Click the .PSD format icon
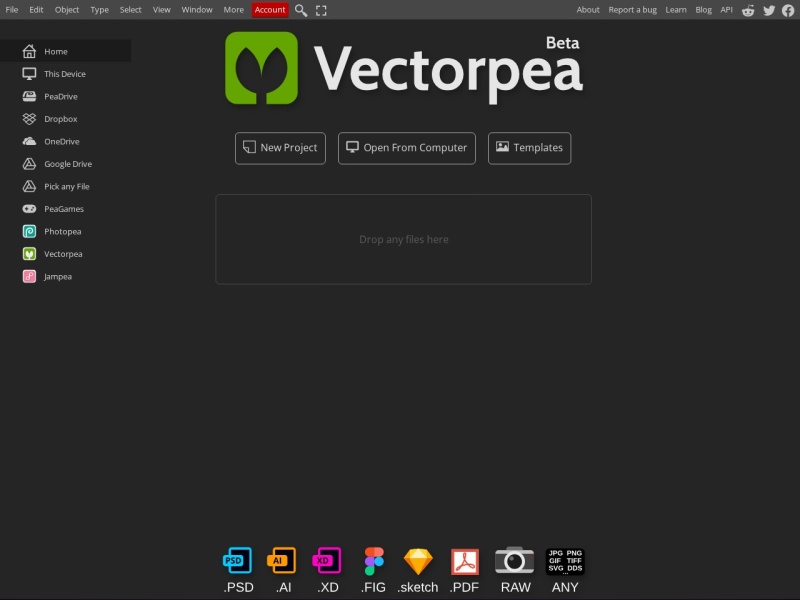Viewport: 800px width, 600px height. (238, 560)
